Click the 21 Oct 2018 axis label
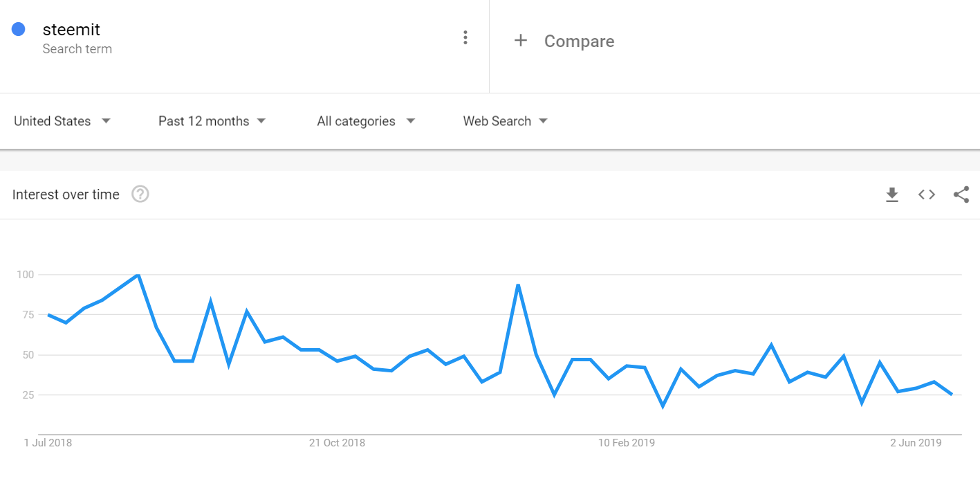 pos(337,443)
